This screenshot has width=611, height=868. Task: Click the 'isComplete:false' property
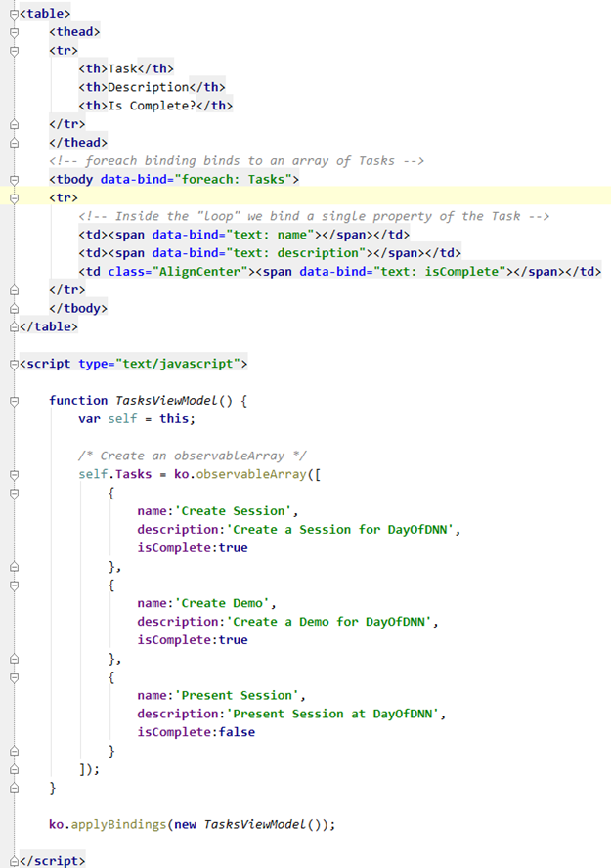(x=196, y=732)
